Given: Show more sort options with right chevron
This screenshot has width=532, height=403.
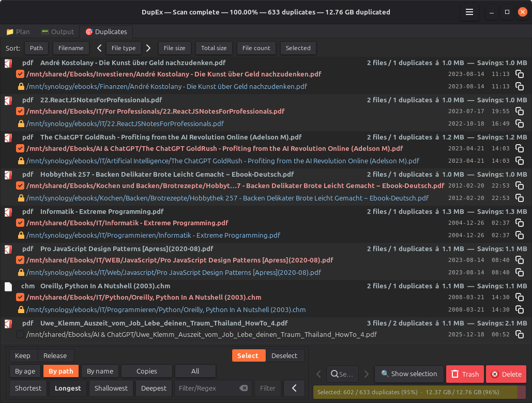Looking at the screenshot, I should (148, 48).
